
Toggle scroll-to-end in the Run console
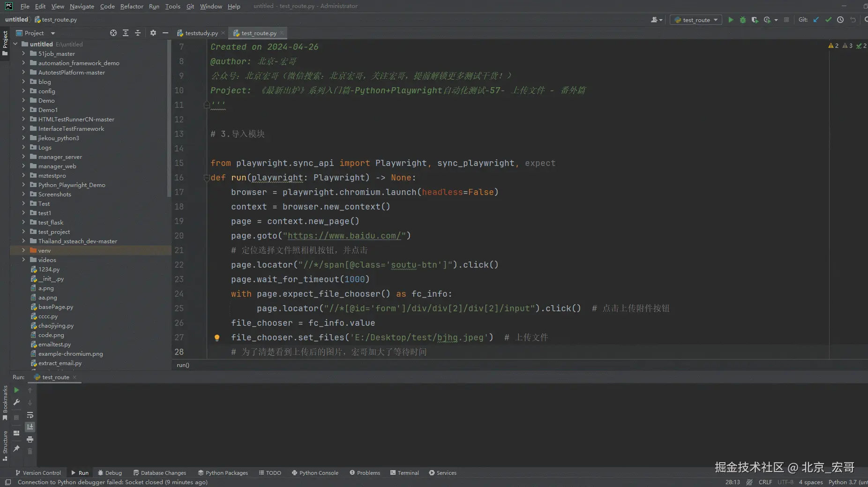click(30, 427)
